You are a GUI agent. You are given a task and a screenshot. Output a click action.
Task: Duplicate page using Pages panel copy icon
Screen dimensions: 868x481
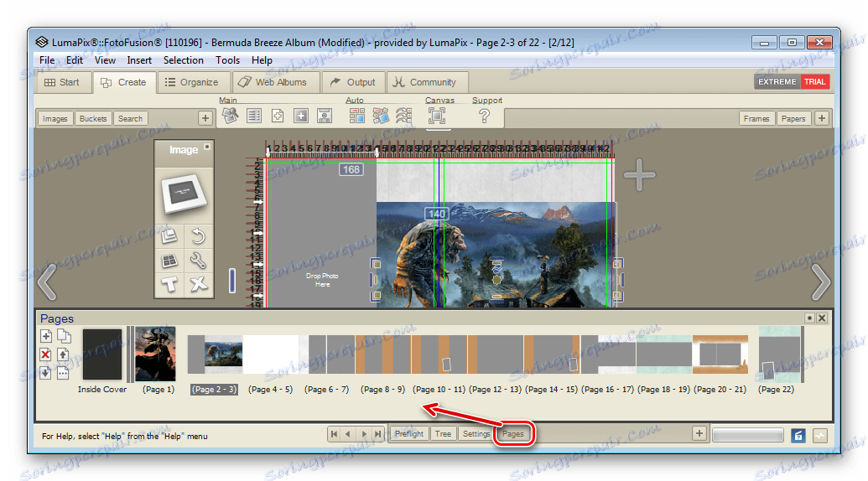point(64,335)
